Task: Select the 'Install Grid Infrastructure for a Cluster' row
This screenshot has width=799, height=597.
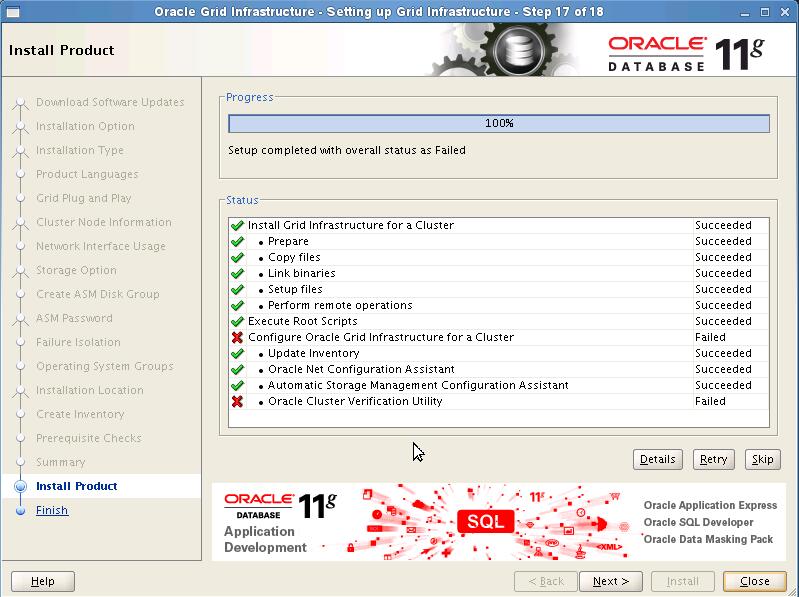Action: 499,225
